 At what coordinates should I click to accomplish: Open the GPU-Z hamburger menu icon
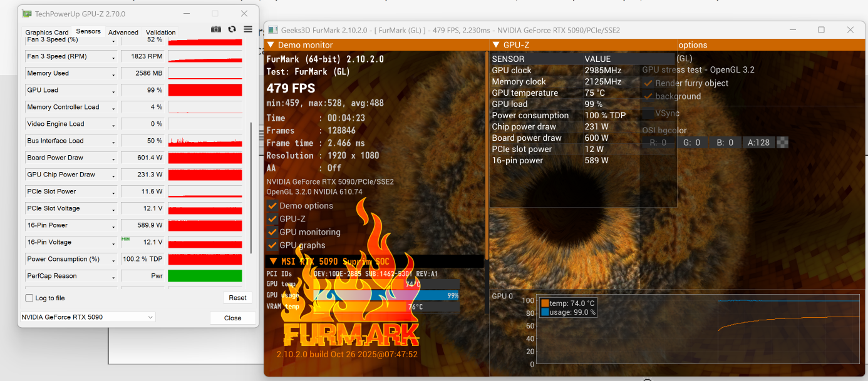[248, 29]
